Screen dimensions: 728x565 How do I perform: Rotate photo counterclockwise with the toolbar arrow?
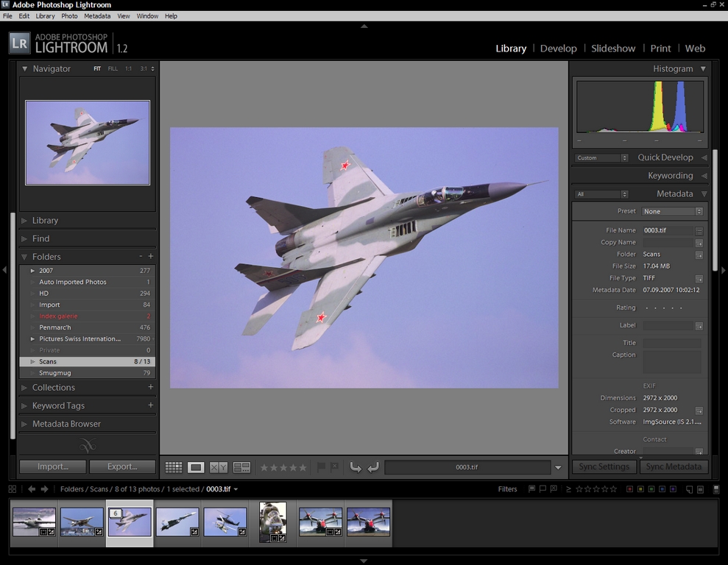(x=356, y=467)
